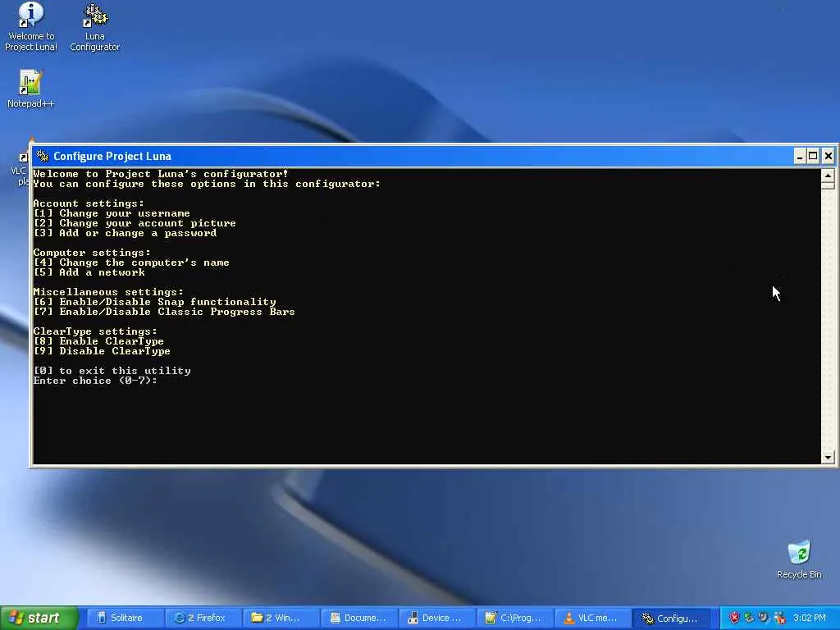Image resolution: width=840 pixels, height=630 pixels.
Task: Click the "Miscellaneous settings:" heading
Action: pos(108,292)
